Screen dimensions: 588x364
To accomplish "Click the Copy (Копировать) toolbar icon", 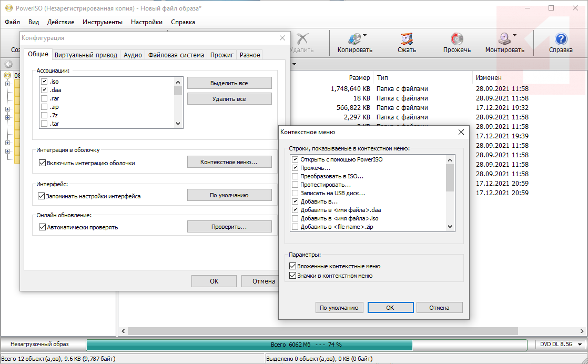I will (354, 38).
